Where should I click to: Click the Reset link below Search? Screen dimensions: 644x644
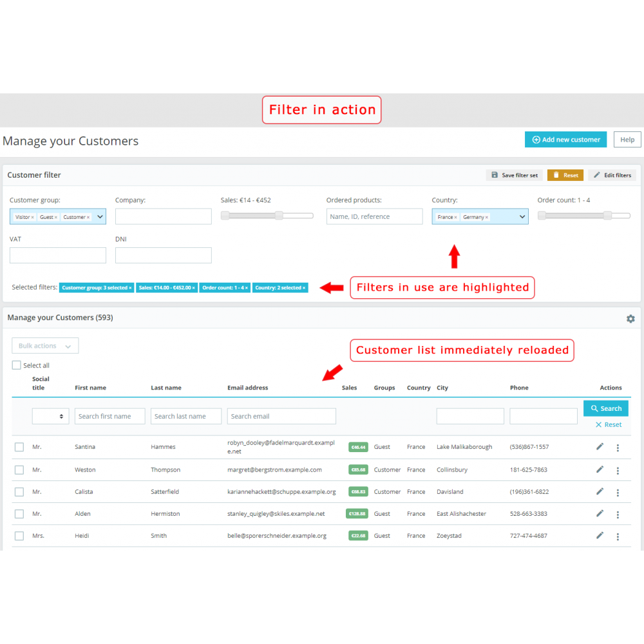pos(607,424)
